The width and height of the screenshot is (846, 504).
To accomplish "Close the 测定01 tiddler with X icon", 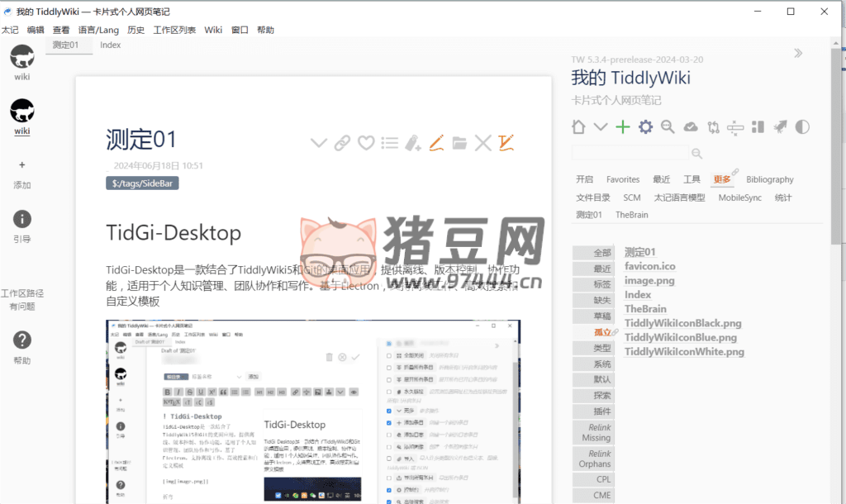I will click(483, 143).
